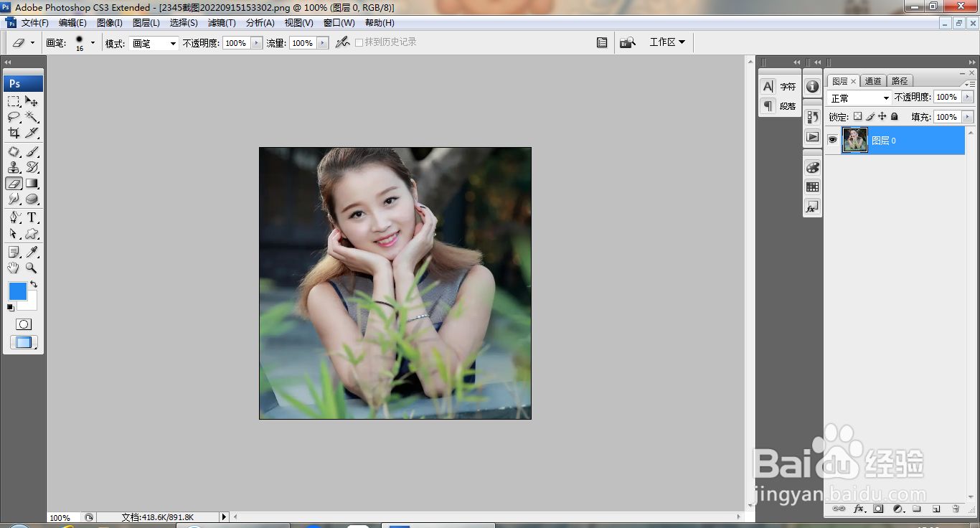
Task: Pick the Clone Stamp tool
Action: coord(14,167)
